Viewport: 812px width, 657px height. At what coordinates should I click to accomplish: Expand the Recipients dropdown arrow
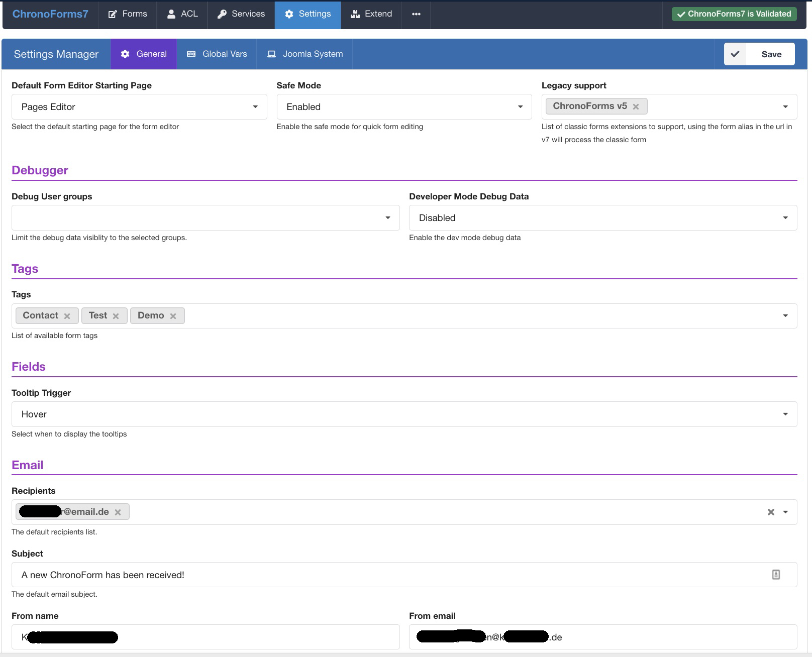[x=785, y=512]
